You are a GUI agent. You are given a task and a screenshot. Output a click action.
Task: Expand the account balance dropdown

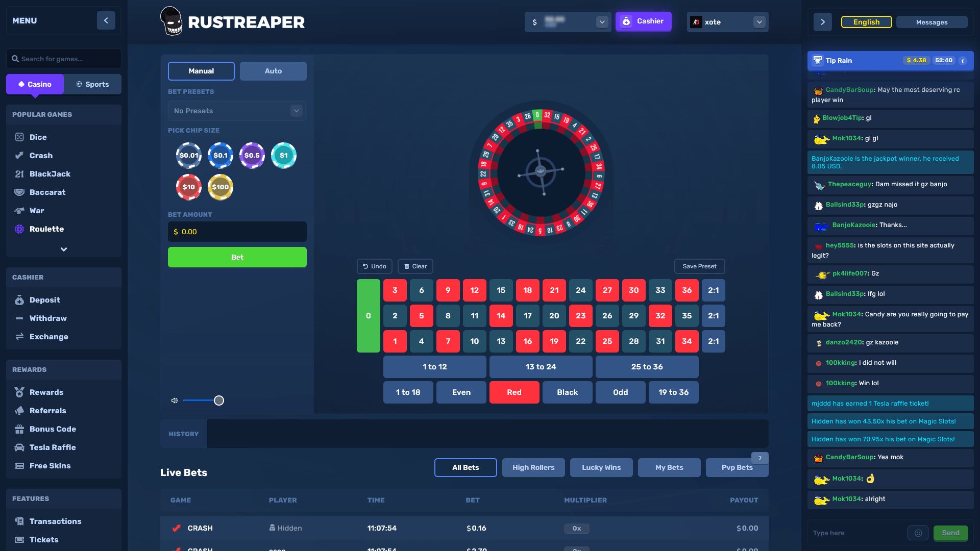tap(601, 21)
